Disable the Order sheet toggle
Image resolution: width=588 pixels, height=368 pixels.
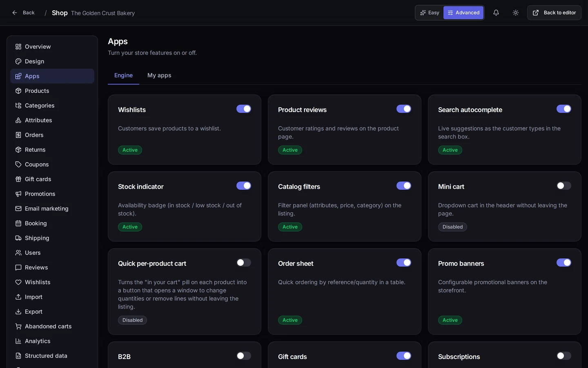pyautogui.click(x=404, y=263)
